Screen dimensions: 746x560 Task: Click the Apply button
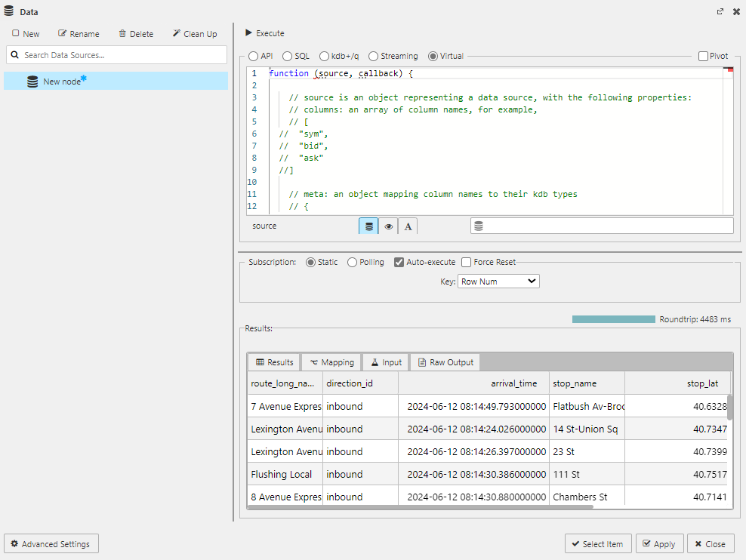[659, 543]
